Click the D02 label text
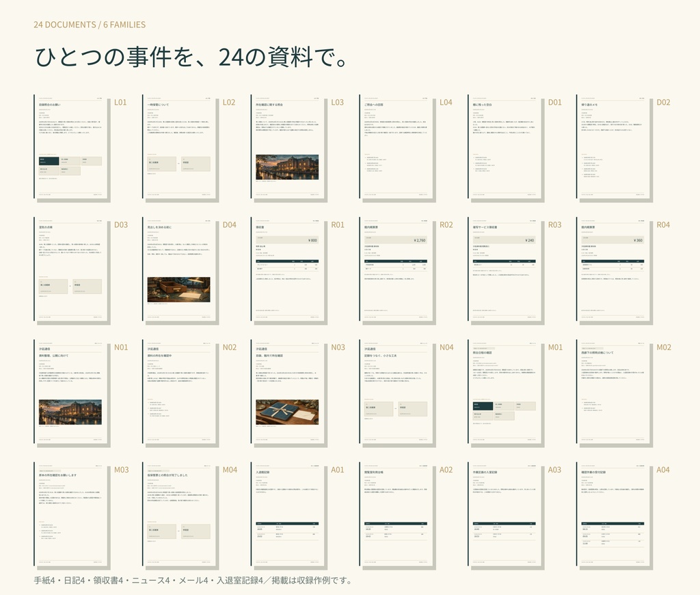 point(663,103)
